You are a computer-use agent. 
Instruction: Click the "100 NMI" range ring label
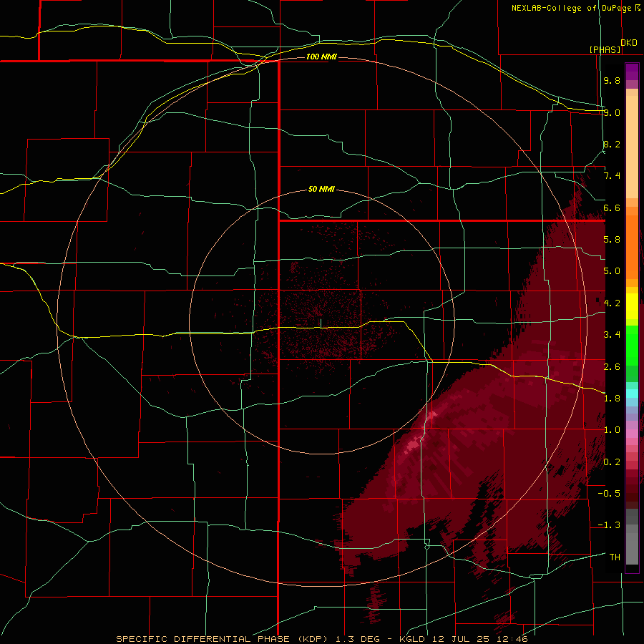pos(321,57)
